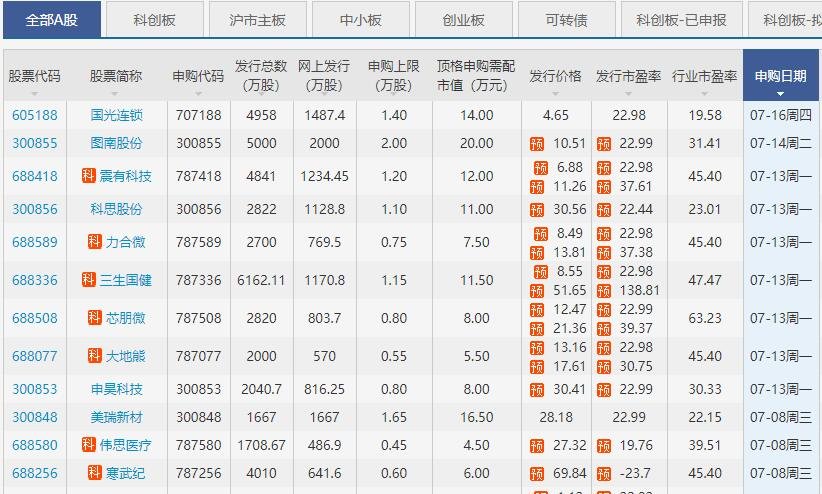Sort by 发行价格 column header
822x494 pixels.
pos(556,76)
